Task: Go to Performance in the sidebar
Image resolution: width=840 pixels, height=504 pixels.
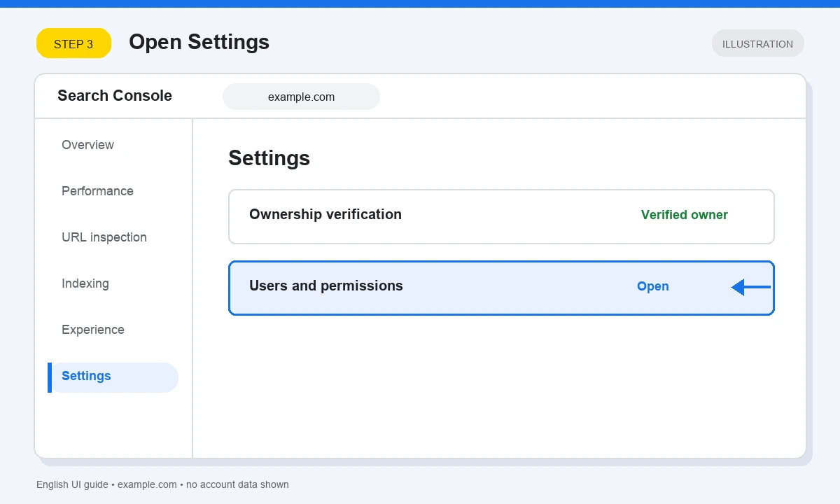Action: 97,191
